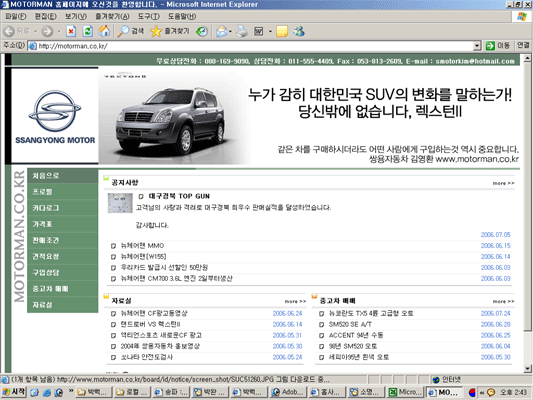Open the Mail envelope icon

pos(221,31)
